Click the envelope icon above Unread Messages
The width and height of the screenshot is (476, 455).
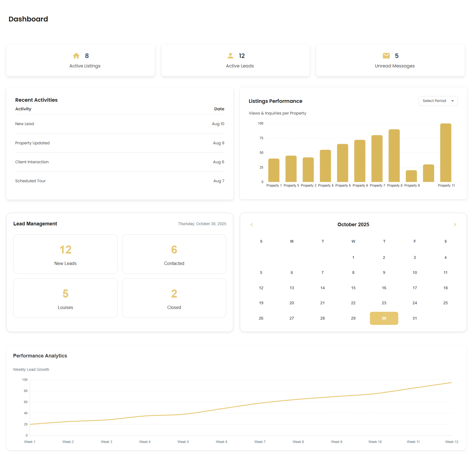click(x=386, y=56)
